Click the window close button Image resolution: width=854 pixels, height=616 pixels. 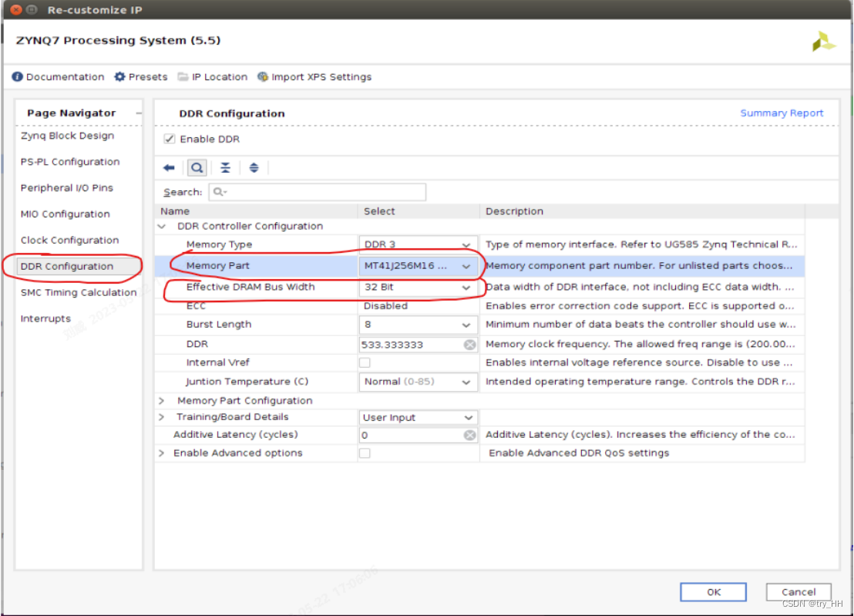pos(15,9)
